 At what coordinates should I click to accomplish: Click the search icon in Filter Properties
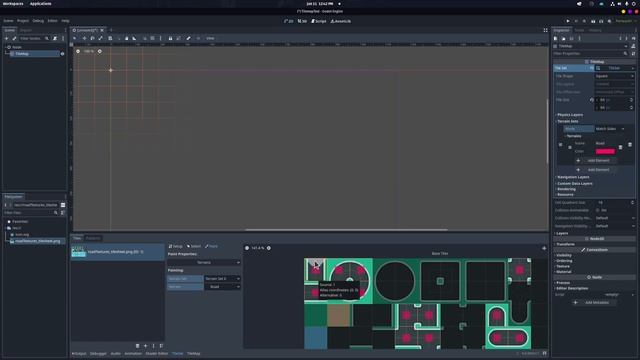(625, 53)
